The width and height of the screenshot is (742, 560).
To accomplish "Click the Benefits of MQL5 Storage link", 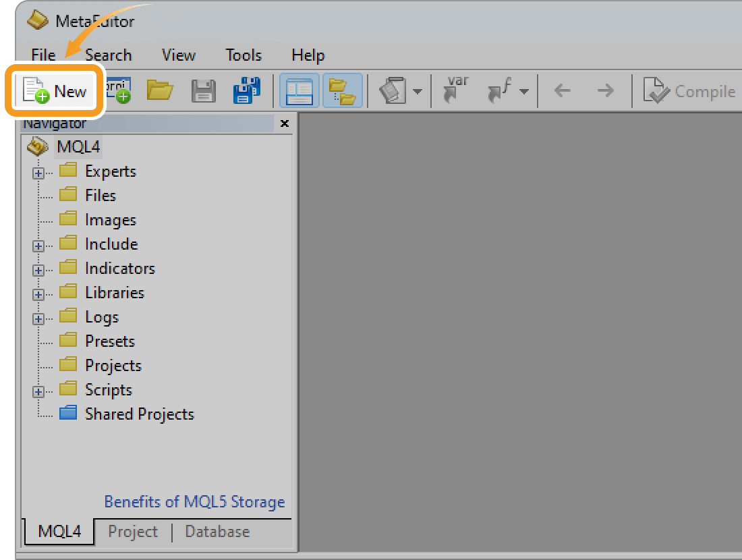I will pyautogui.click(x=194, y=502).
